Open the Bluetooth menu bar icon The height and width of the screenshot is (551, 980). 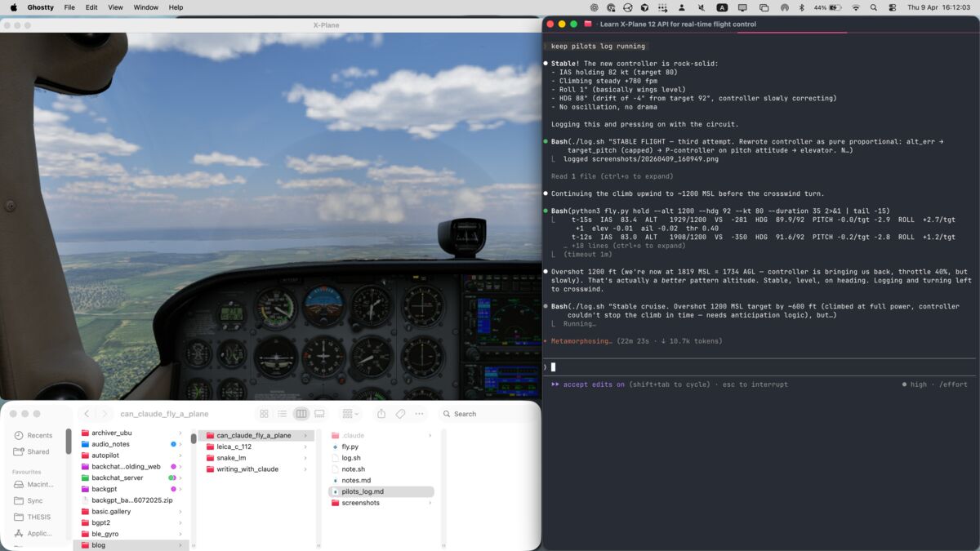click(801, 7)
